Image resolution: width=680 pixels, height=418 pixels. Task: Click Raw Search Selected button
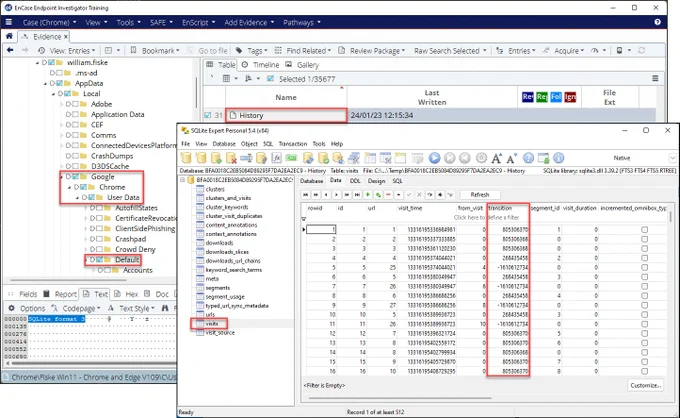click(x=450, y=50)
